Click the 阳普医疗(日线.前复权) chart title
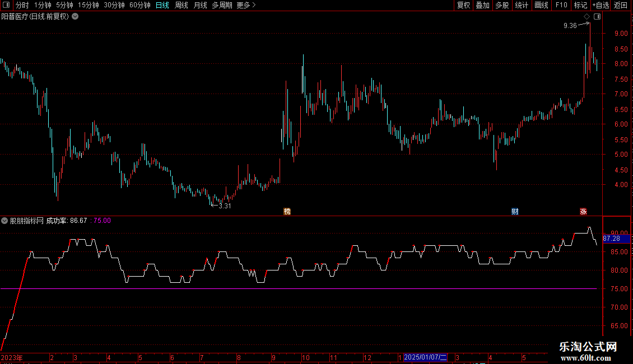633x364 pixels. coord(35,17)
